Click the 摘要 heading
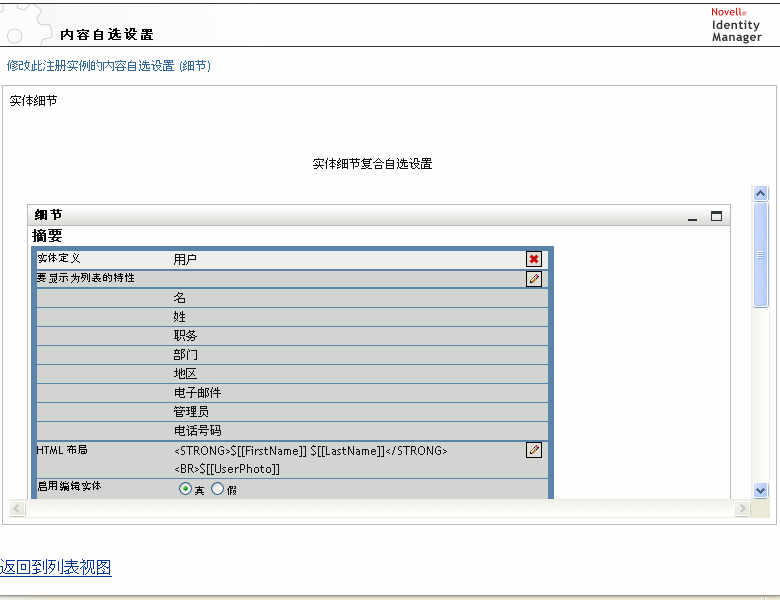 pyautogui.click(x=47, y=235)
